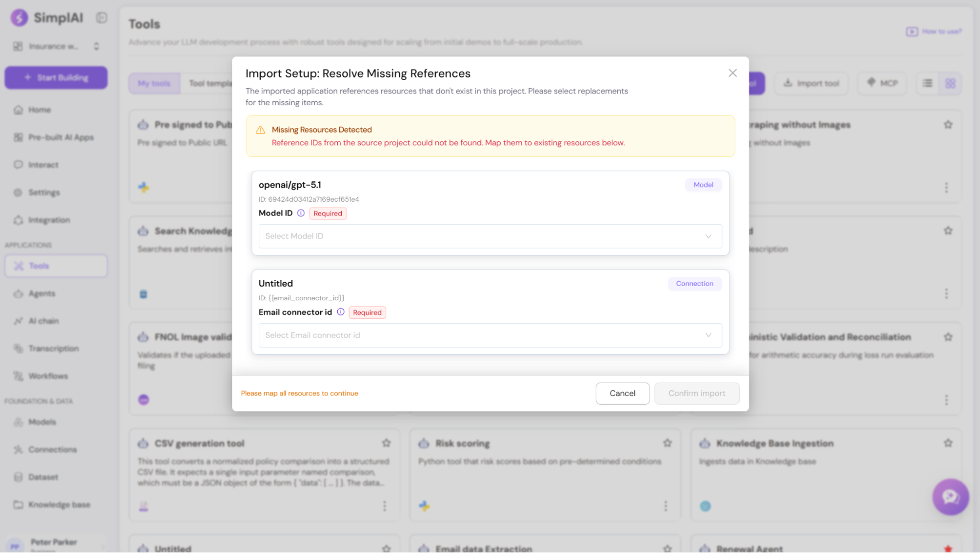Open the Select Model ID dropdown
The image size is (980, 553).
click(490, 236)
